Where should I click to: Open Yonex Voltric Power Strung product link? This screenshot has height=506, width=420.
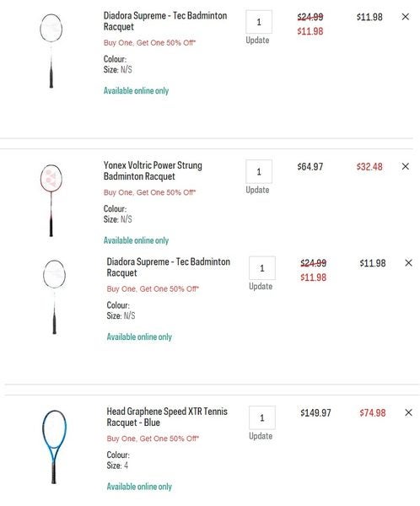(153, 170)
